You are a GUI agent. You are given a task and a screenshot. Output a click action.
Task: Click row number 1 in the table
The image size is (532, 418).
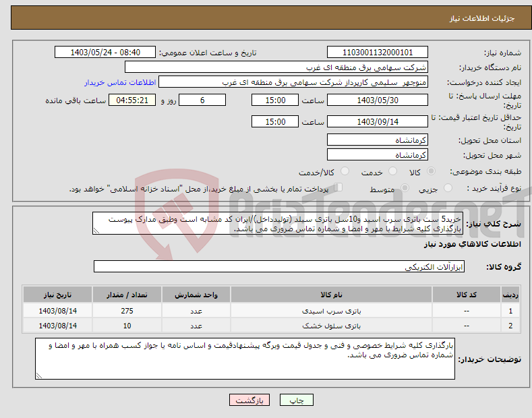(x=510, y=311)
